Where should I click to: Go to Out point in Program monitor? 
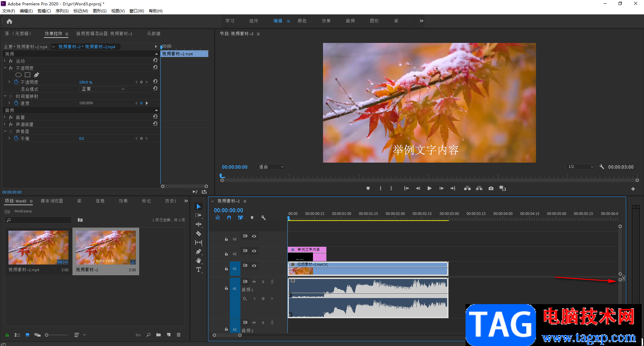[453, 188]
